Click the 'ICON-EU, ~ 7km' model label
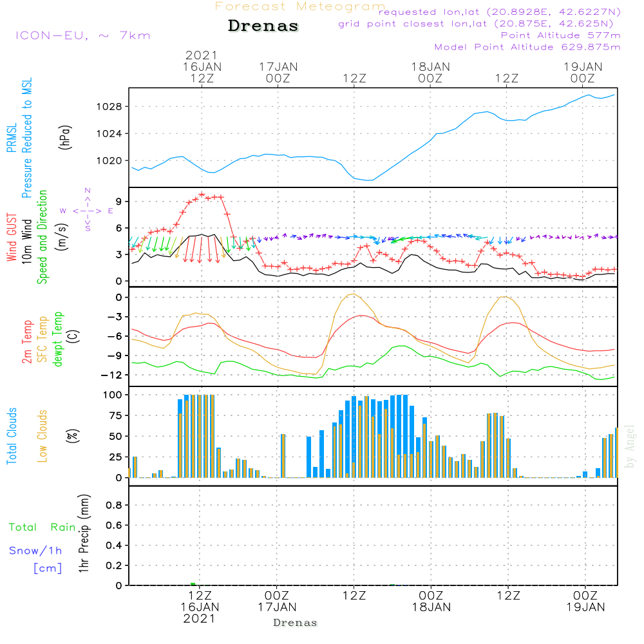The image size is (644, 644). tap(83, 35)
